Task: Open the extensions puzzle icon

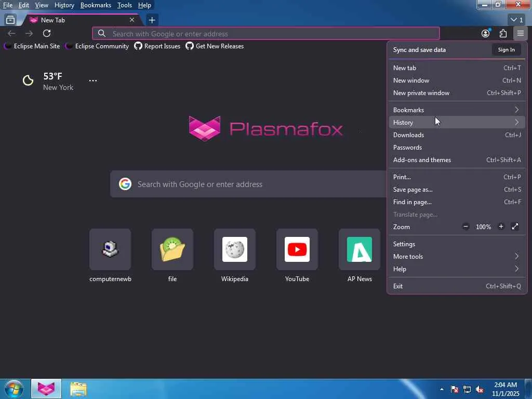Action: pos(503,33)
